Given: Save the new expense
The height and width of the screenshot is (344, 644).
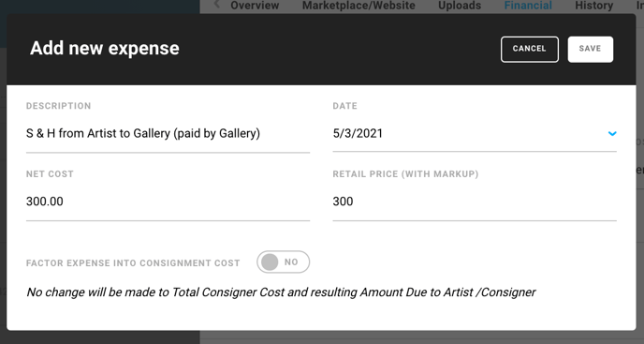Looking at the screenshot, I should click(x=591, y=50).
